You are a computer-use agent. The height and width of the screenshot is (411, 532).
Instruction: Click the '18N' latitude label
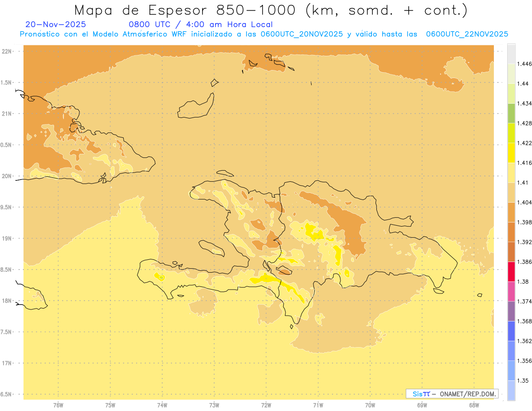pos(6,301)
